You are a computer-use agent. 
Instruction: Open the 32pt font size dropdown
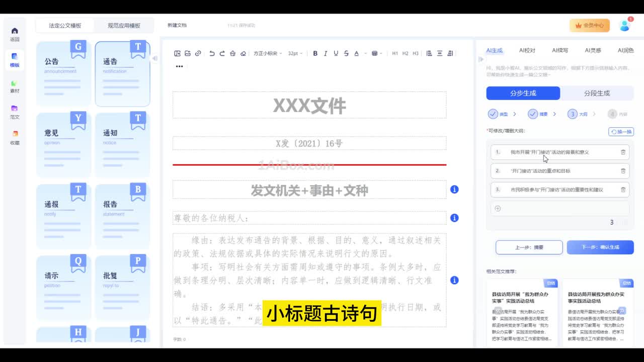295,53
